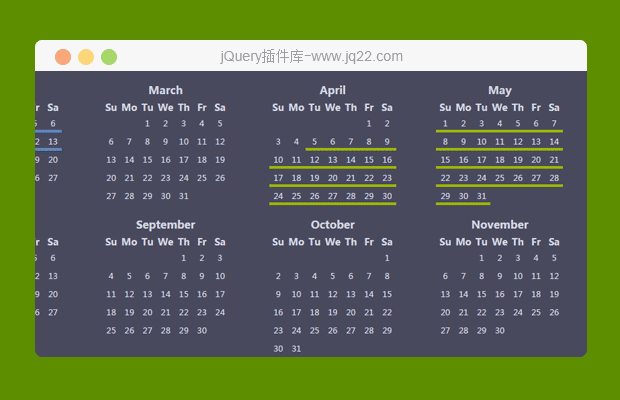Select May 25

500,178
